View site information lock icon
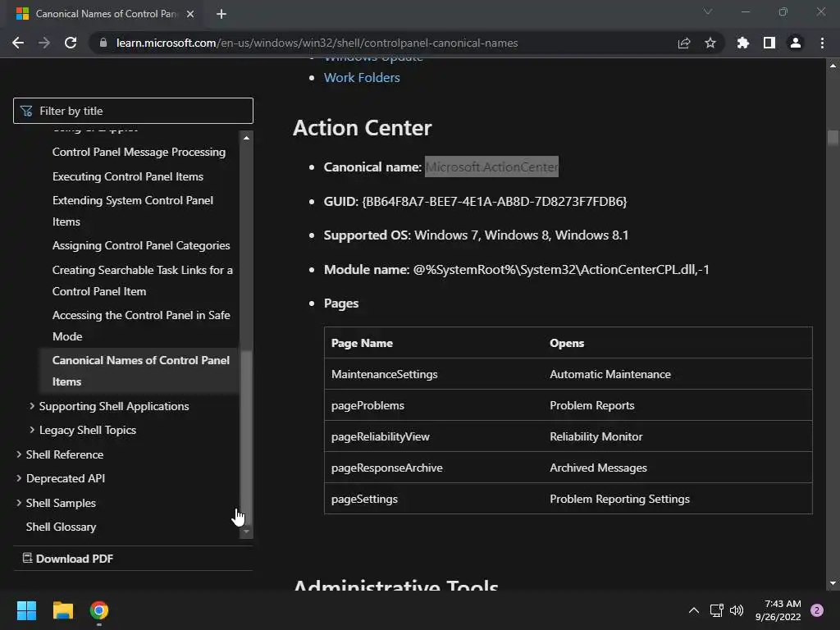The height and width of the screenshot is (630, 840). (103, 43)
